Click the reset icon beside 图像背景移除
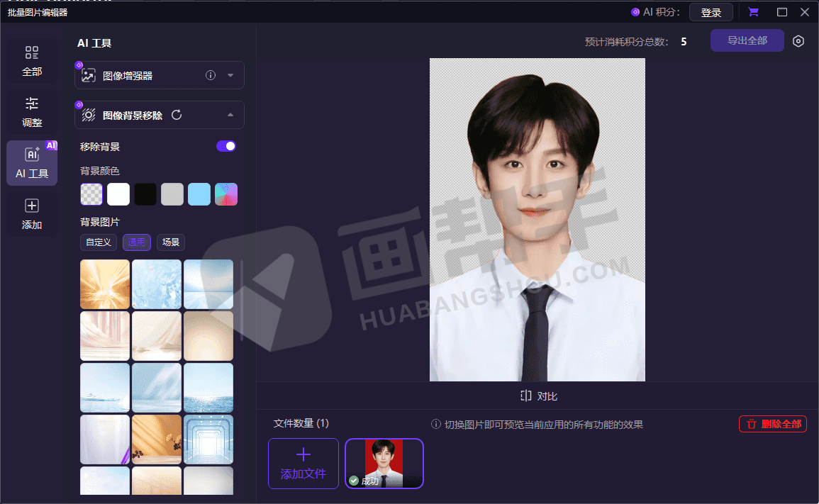This screenshot has width=819, height=504. coord(177,115)
